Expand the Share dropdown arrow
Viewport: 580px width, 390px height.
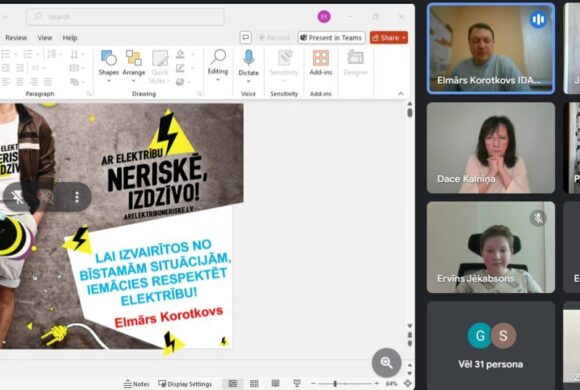click(404, 38)
